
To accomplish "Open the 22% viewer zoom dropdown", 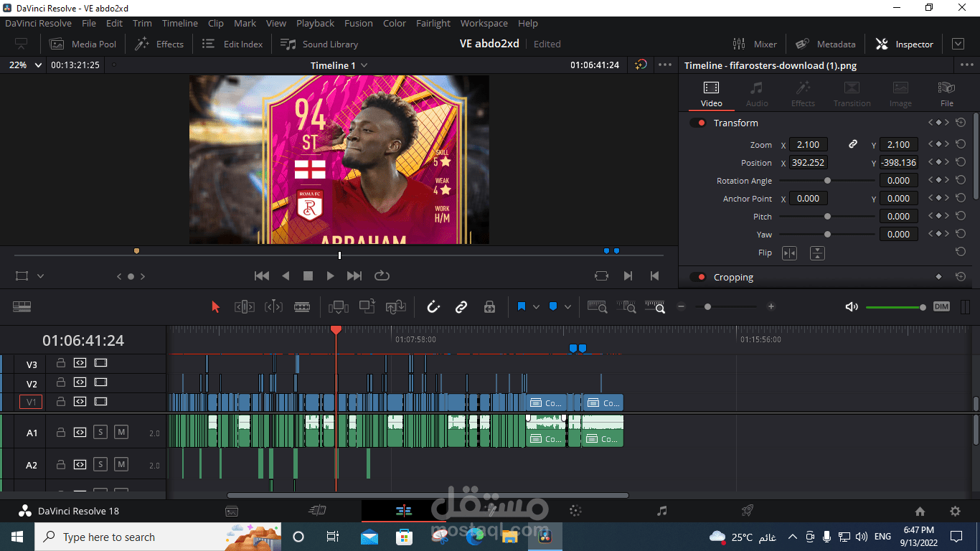I will pos(24,65).
